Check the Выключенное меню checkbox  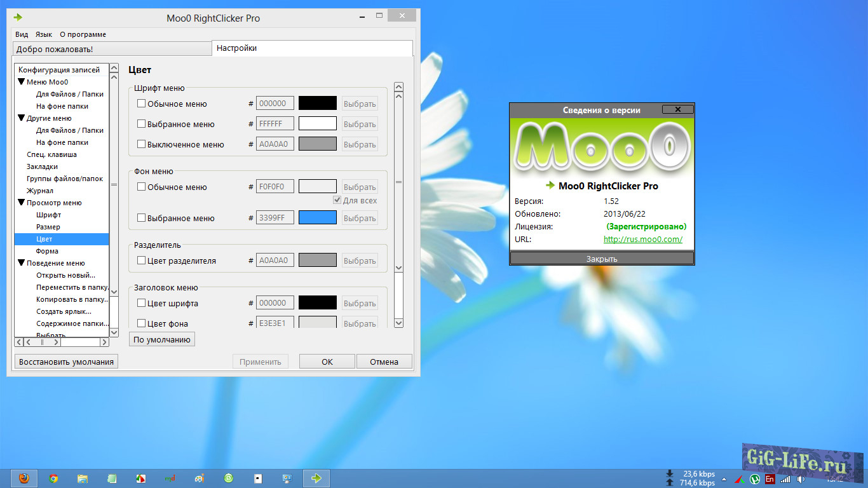point(142,144)
